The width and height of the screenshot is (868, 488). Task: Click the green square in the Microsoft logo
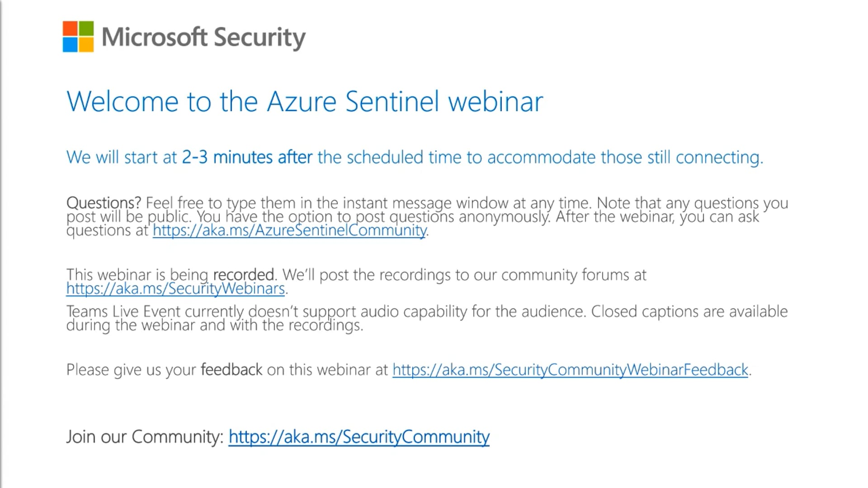(x=86, y=28)
